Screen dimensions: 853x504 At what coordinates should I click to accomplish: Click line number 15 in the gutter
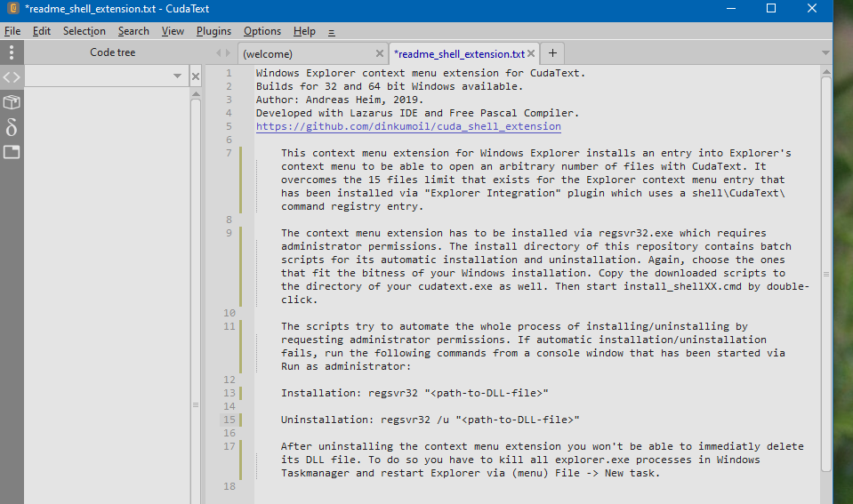(229, 420)
